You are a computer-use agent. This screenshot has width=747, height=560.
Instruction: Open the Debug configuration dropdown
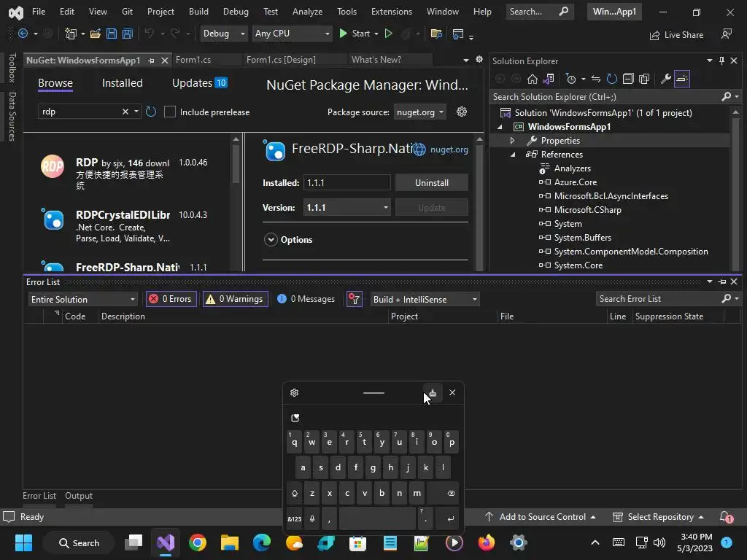223,34
